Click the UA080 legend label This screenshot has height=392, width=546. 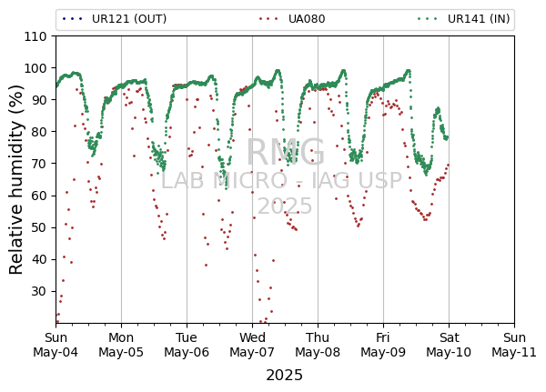tap(307, 19)
